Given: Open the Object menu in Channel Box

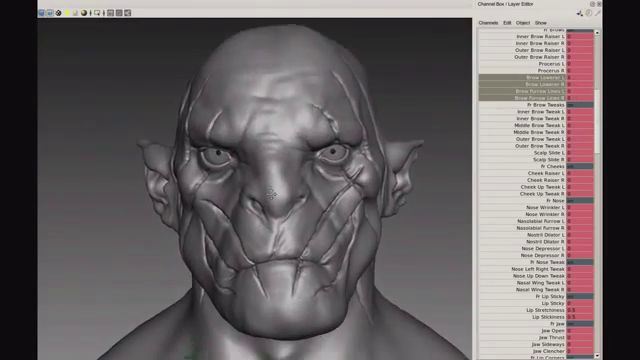Looking at the screenshot, I should [x=522, y=23].
